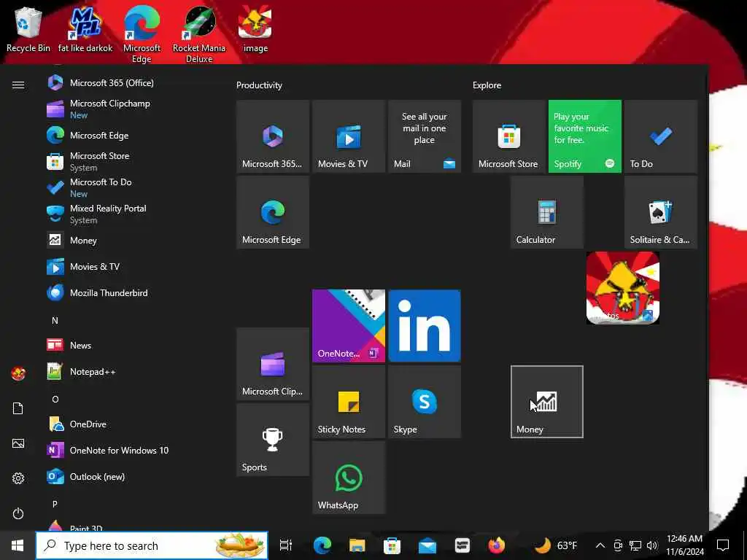Select Rocket Mania Deluxe desktop shortcut
Screen dimensions: 747x560
[x=199, y=34]
